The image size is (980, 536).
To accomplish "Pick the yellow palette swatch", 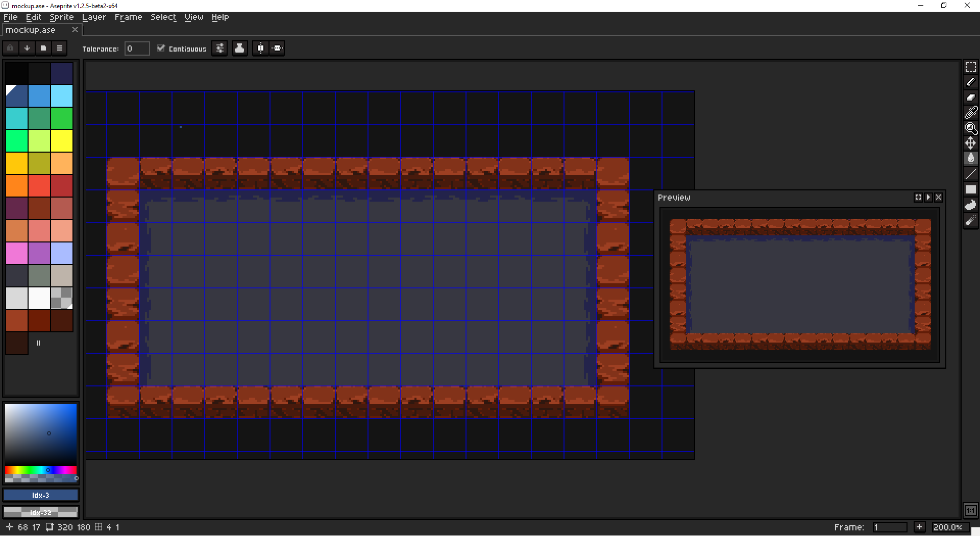I will point(62,141).
